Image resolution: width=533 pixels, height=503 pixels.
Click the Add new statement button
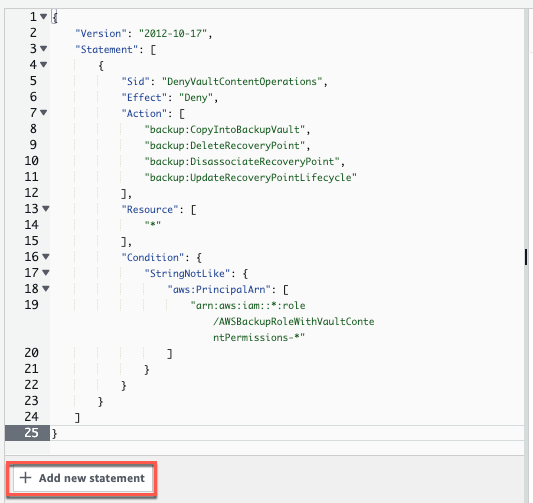tap(82, 478)
